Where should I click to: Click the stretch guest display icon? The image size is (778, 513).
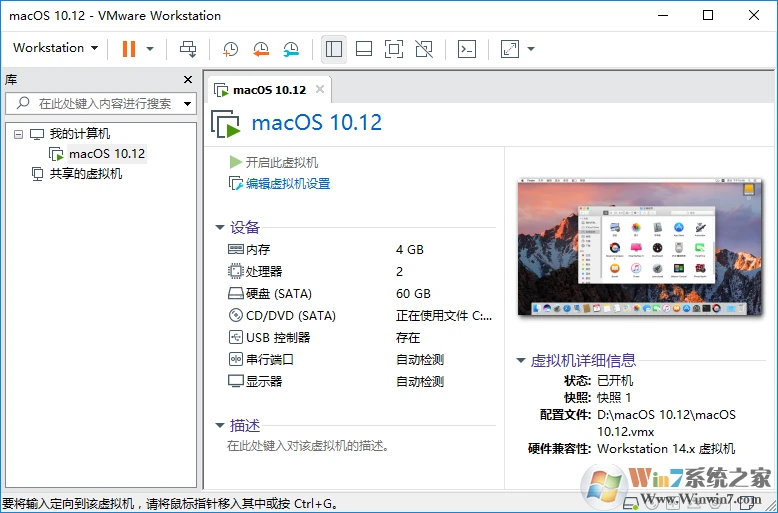pyautogui.click(x=510, y=48)
